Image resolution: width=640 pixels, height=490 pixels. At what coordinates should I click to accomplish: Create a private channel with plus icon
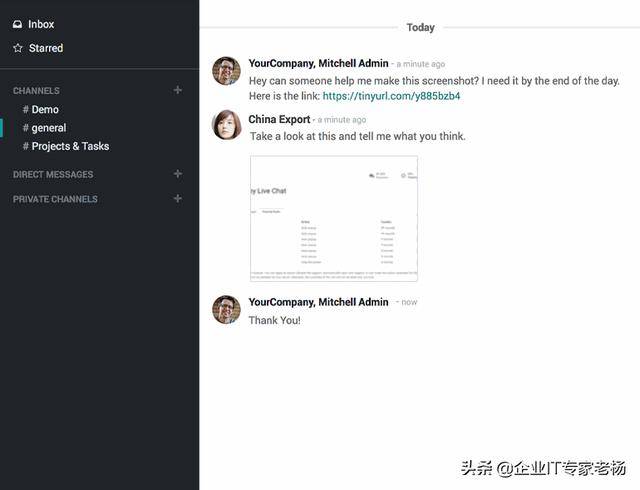click(178, 199)
